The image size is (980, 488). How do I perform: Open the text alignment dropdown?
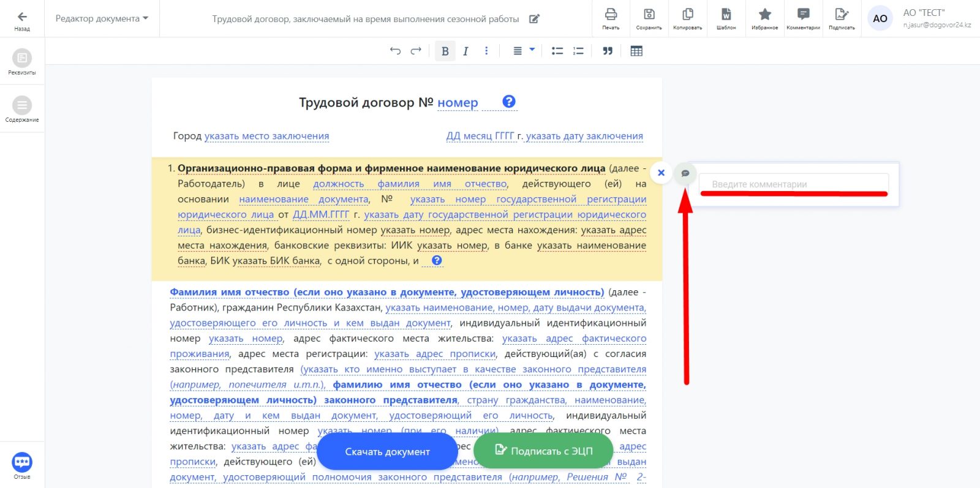(x=524, y=51)
